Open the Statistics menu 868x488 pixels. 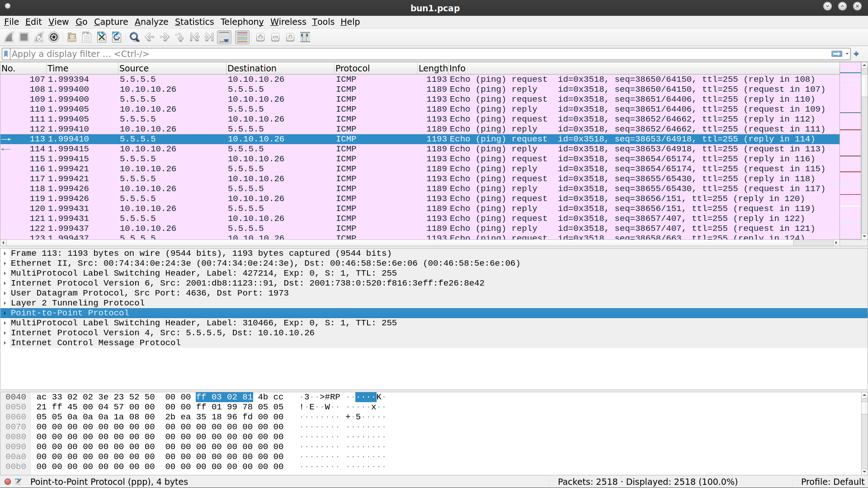click(x=194, y=22)
